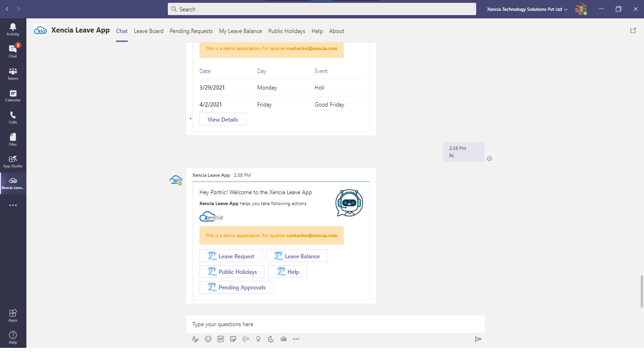Open more added apps via sidebar ellipsis

[13, 205]
